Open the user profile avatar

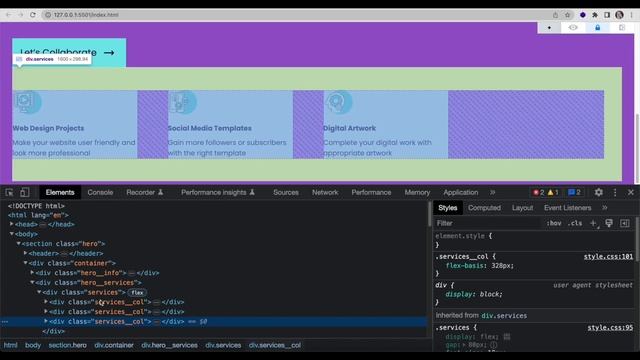[x=619, y=15]
